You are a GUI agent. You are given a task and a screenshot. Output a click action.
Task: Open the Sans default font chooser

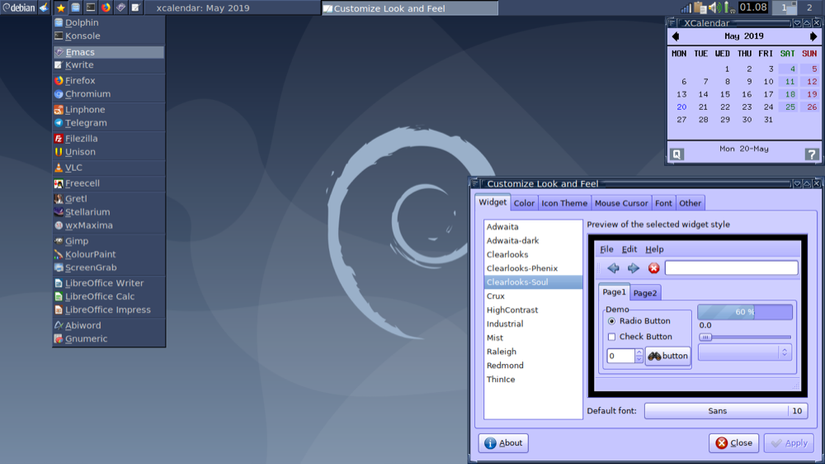716,411
